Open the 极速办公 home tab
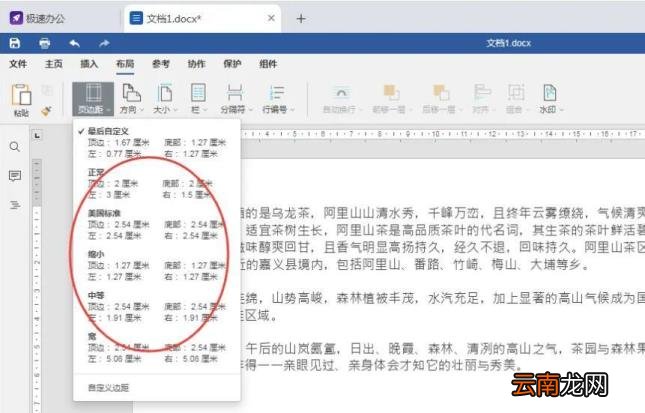Viewport: 645px width, 413px height. pyautogui.click(x=37, y=19)
